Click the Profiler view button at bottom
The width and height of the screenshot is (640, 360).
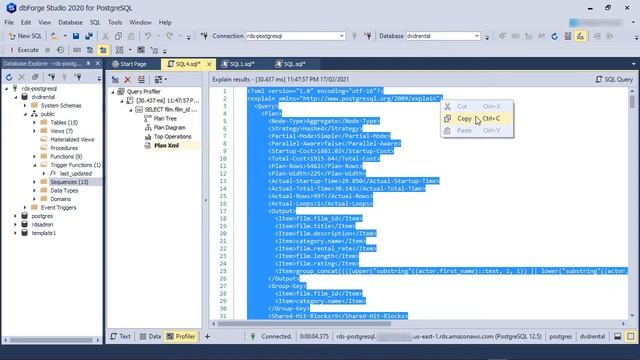[x=181, y=336]
